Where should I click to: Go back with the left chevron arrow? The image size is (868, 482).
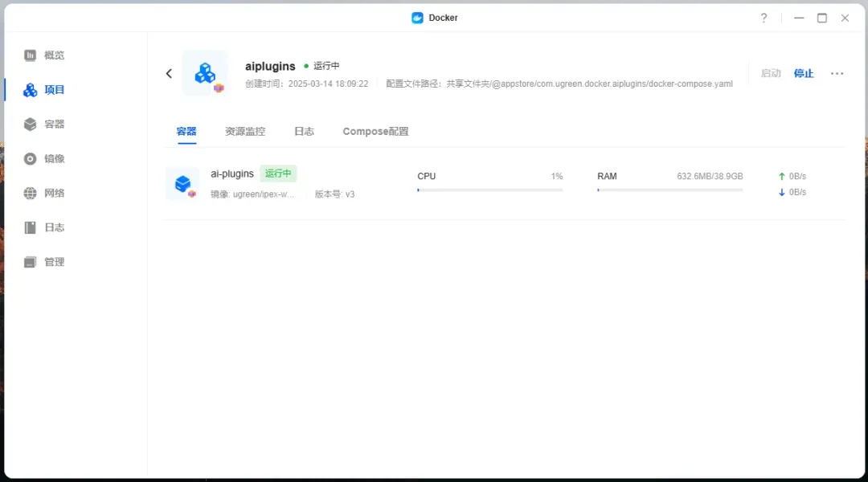[x=169, y=74]
